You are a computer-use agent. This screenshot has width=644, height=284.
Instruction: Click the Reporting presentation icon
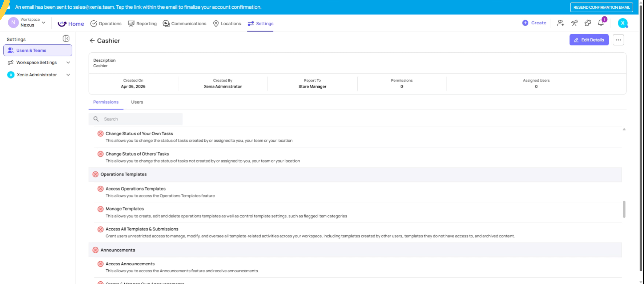[x=131, y=24]
